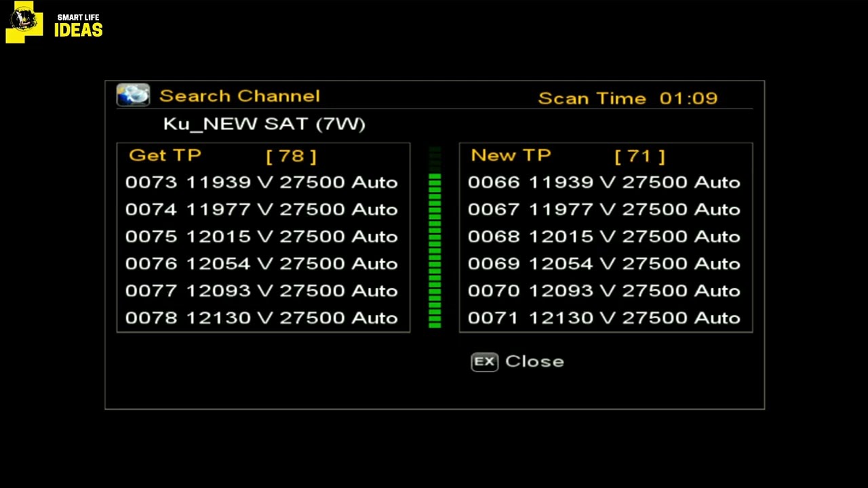Select New TP row 0068 12015 V
This screenshot has height=488, width=868.
tap(604, 237)
